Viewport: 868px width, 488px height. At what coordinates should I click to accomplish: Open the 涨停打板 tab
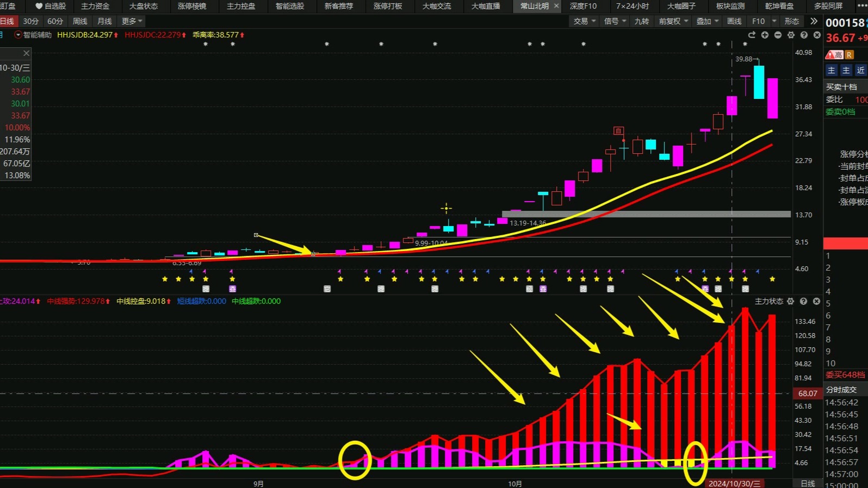coord(388,6)
